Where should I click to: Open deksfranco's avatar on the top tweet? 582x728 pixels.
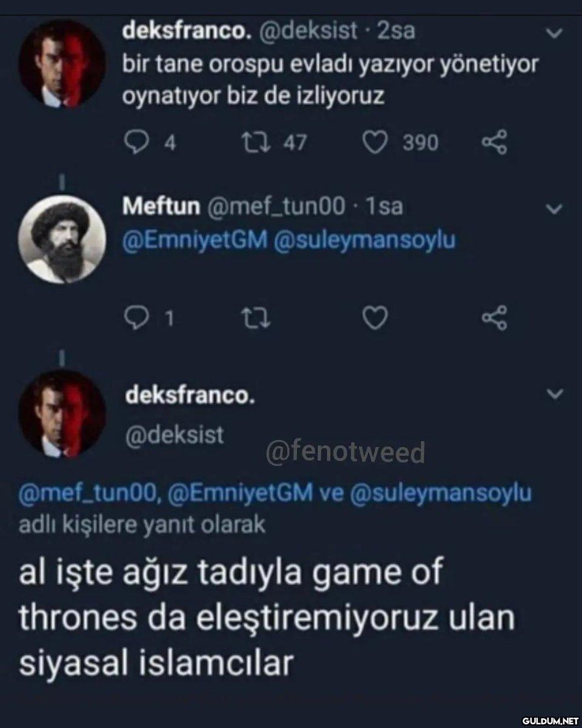point(62,64)
